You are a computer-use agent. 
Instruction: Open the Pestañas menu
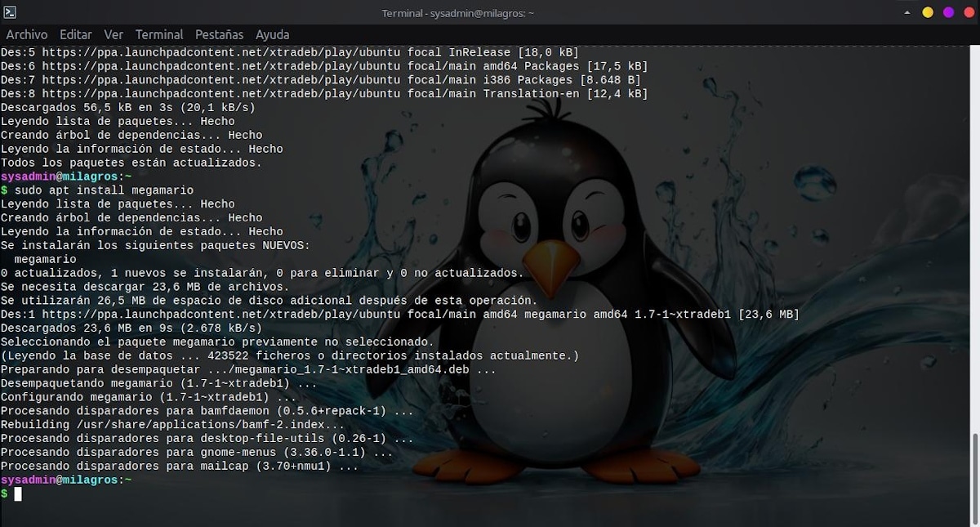click(x=220, y=35)
